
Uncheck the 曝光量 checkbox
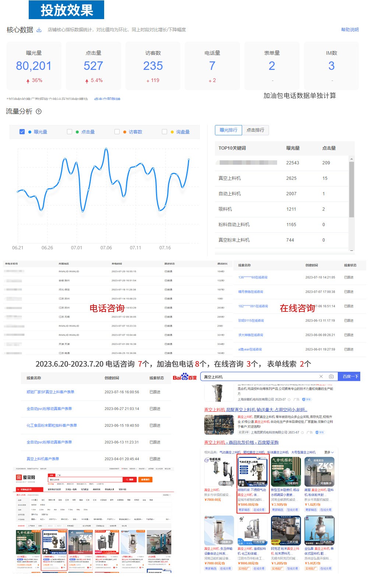22,132
